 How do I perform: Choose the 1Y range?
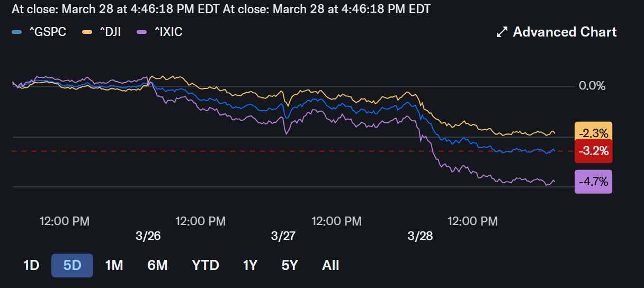[250, 265]
